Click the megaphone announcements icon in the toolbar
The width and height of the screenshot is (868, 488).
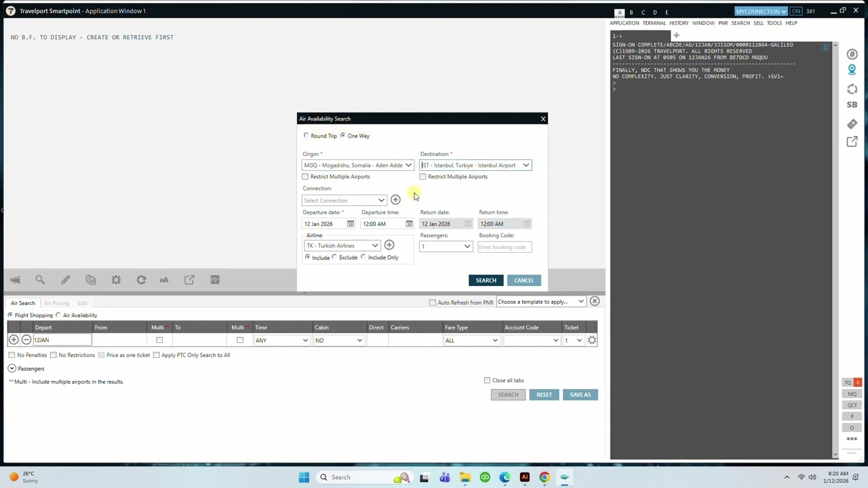pos(15,279)
